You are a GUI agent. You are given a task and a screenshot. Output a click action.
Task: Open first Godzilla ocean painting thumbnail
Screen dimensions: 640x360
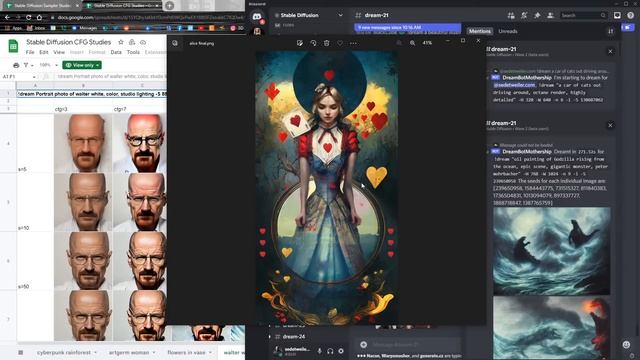[x=552, y=251]
